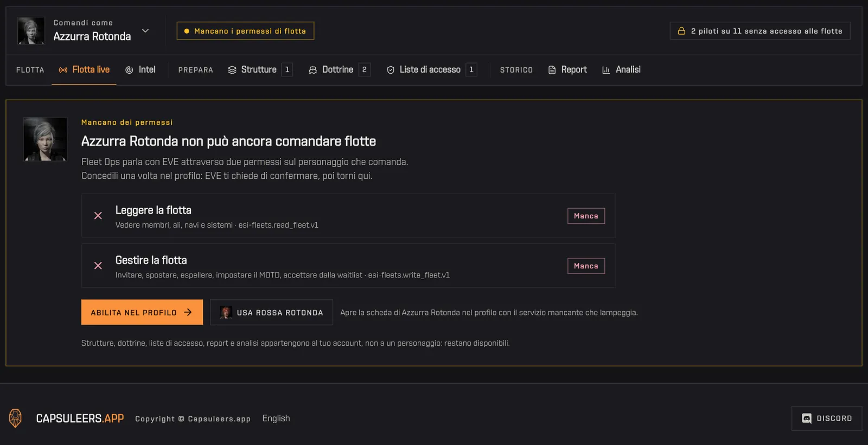Click the Liste di accesso count badge
The width and height of the screenshot is (868, 445).
pos(471,70)
